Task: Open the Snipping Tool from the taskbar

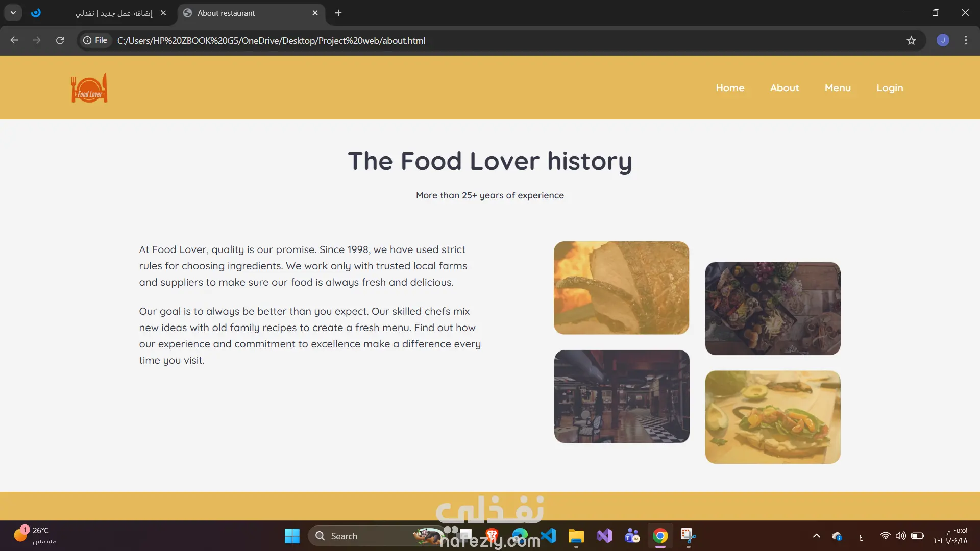Action: point(688,536)
